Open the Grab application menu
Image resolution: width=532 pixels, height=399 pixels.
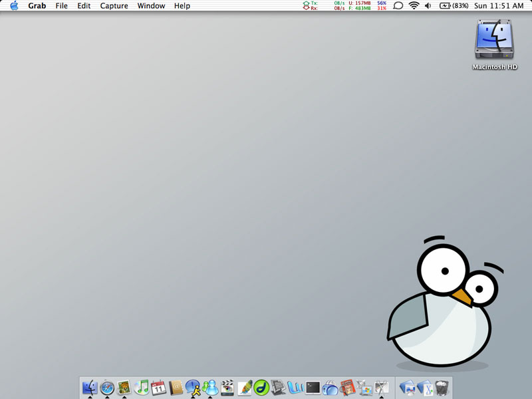(x=37, y=6)
